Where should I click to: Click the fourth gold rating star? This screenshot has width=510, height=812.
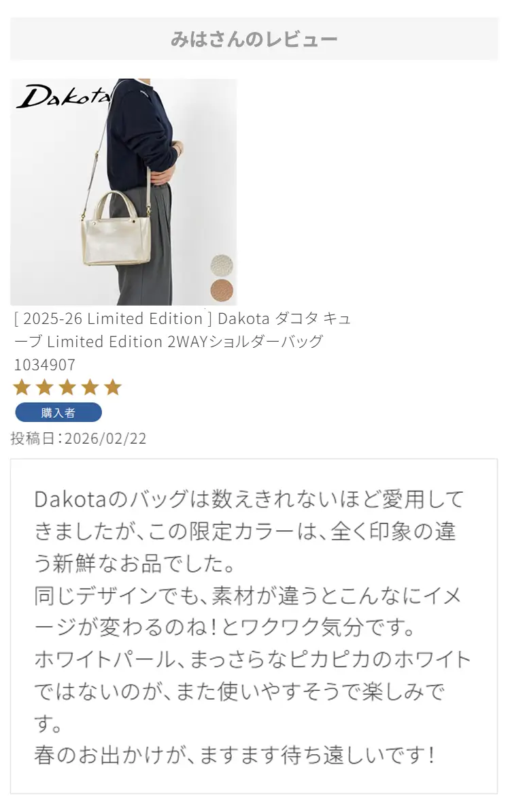(90, 387)
